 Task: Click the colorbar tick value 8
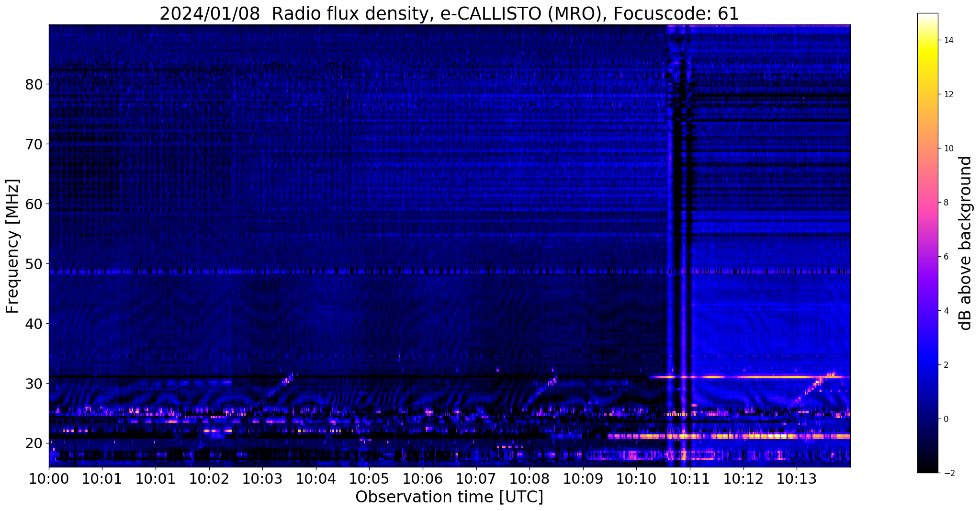click(x=946, y=203)
